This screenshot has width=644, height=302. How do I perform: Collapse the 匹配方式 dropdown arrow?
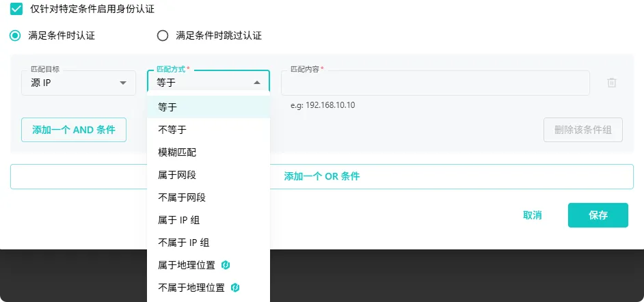257,83
